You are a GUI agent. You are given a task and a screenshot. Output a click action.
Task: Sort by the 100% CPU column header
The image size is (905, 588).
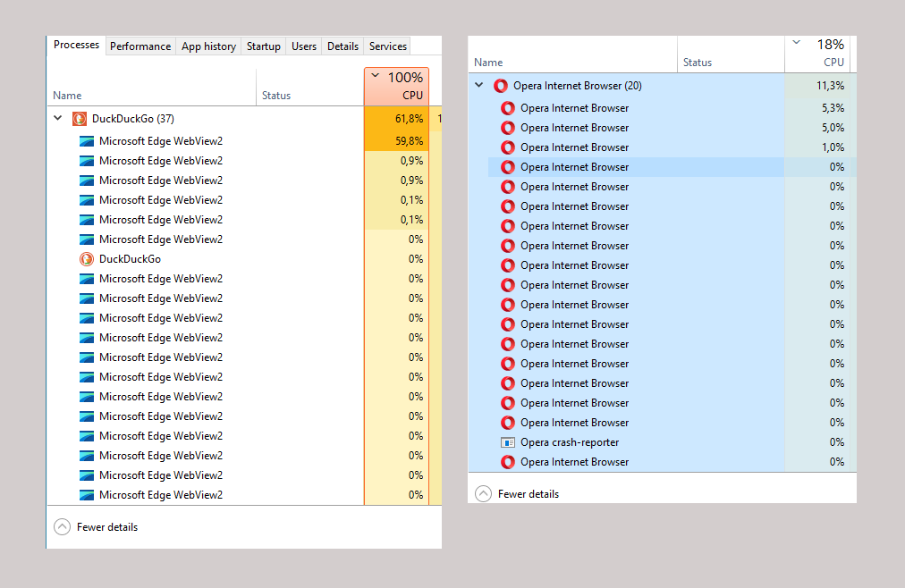point(396,87)
